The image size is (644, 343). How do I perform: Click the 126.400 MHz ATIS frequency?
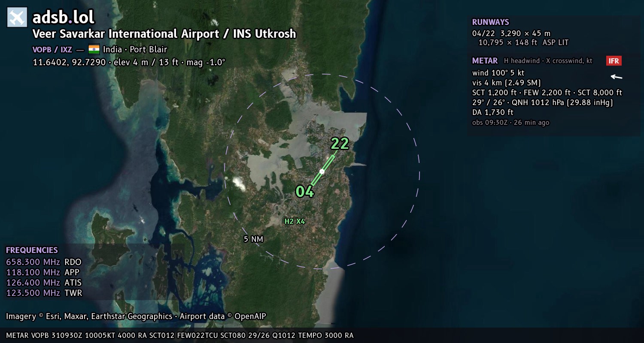point(44,283)
